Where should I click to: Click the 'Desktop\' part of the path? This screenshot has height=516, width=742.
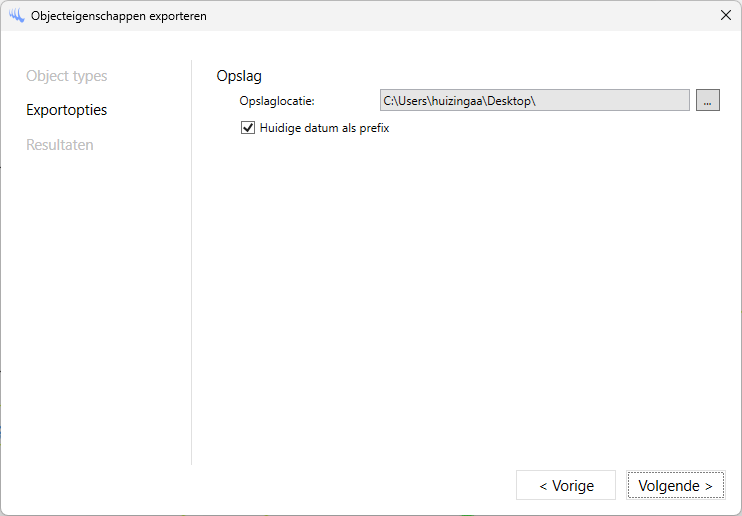512,101
